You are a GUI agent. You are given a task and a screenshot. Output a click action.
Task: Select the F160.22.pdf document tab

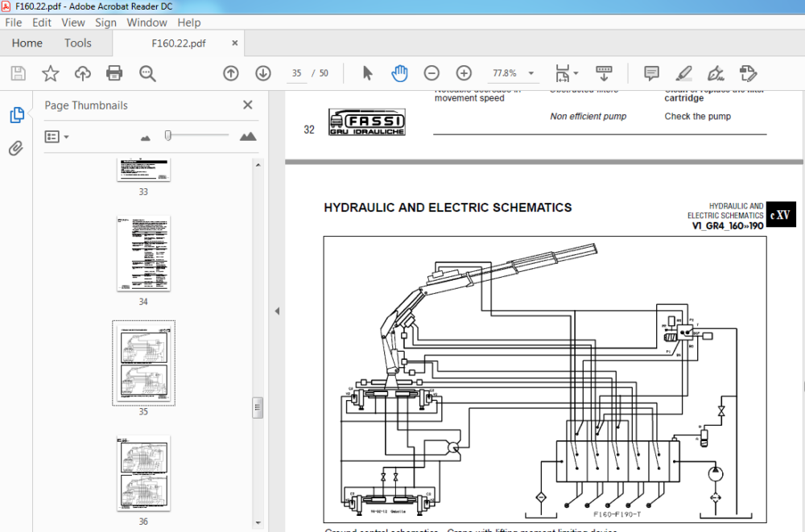pos(179,43)
